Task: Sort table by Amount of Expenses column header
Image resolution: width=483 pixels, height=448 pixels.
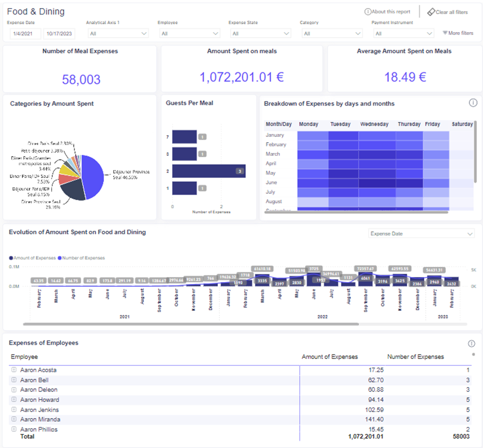Action: tap(329, 357)
